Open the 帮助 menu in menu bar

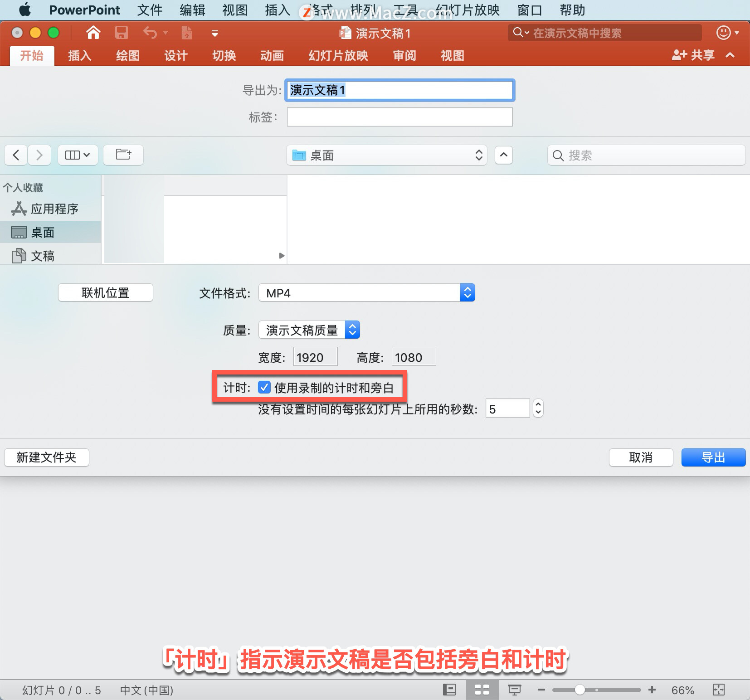coord(572,10)
